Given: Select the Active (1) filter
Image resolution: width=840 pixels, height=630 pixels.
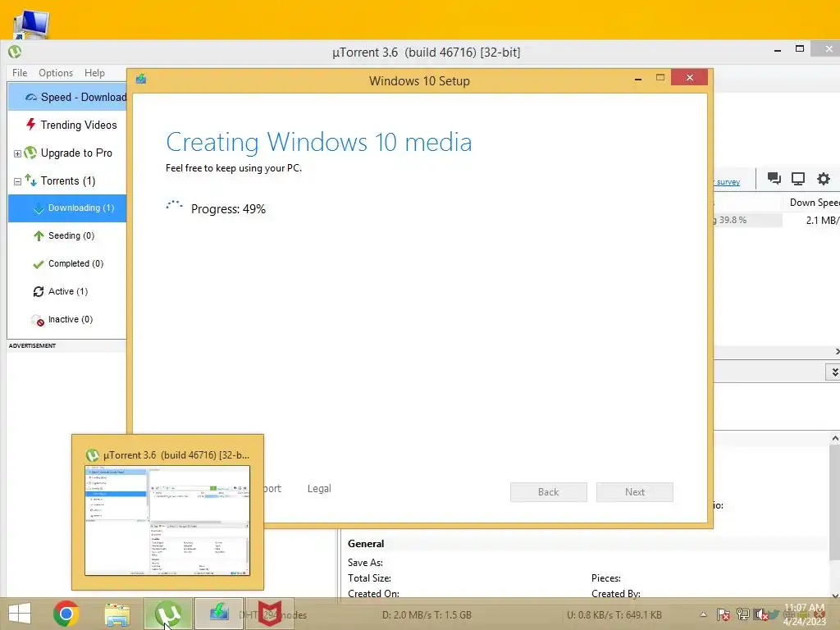Looking at the screenshot, I should click(67, 291).
